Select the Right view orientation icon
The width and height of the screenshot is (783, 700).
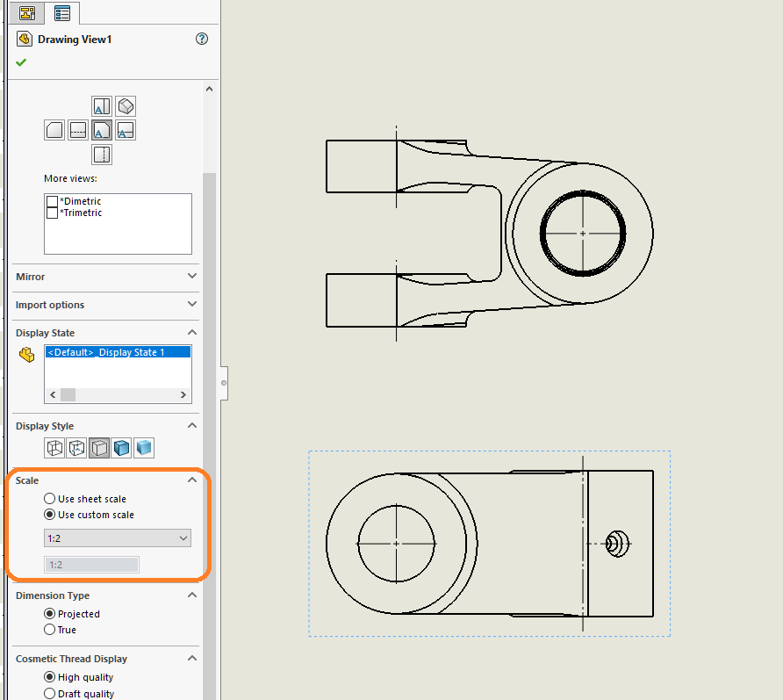pos(125,129)
